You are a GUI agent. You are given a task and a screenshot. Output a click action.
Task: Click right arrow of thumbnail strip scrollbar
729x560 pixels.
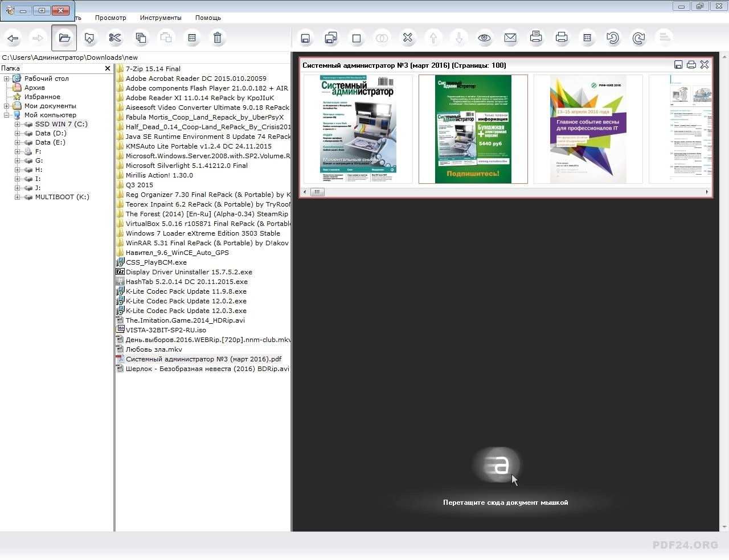707,192
